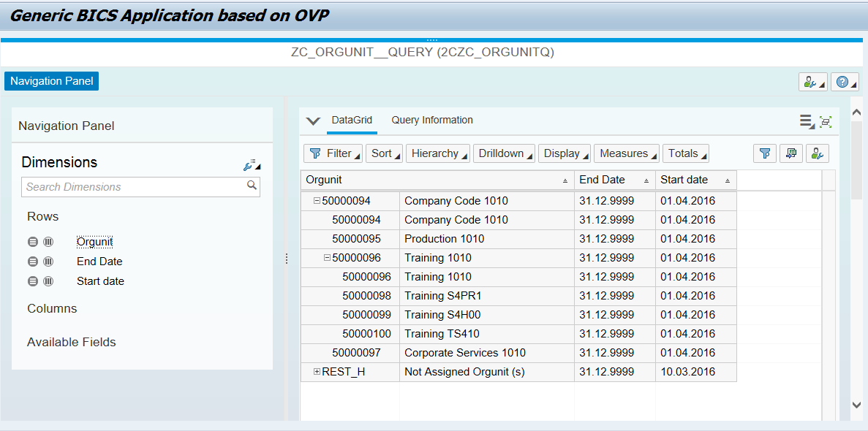Open the personalization icon in the top-right corner
The image size is (868, 431).
pos(812,81)
